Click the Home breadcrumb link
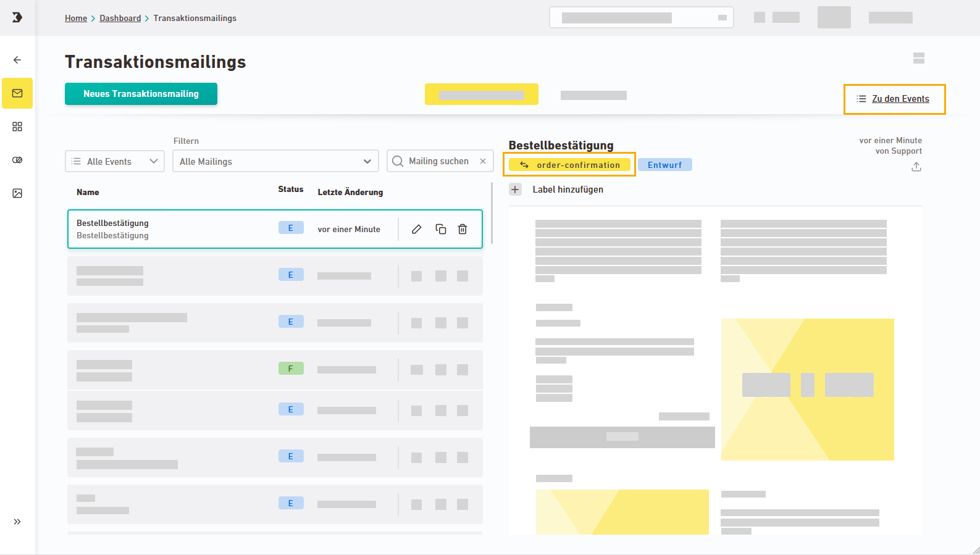 click(76, 18)
